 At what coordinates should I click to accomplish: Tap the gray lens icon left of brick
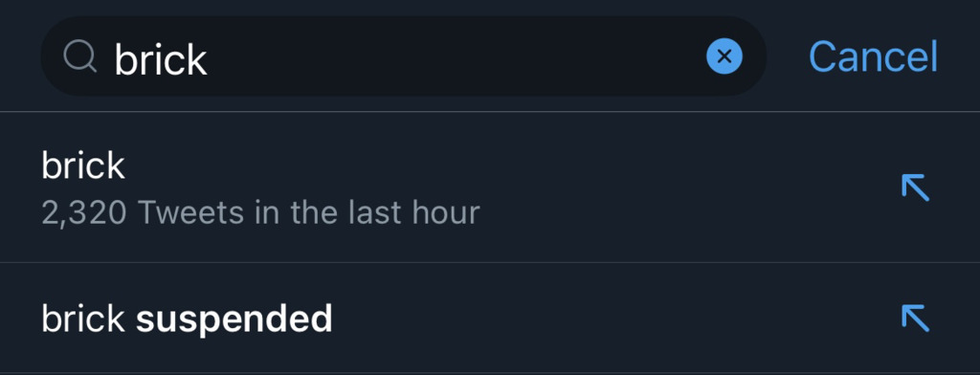pos(79,57)
